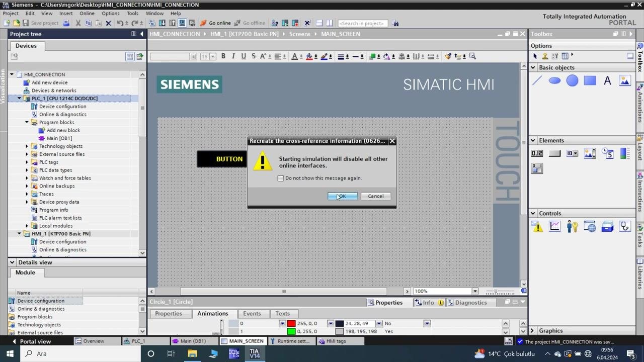
Task: Click the Print toolbar icon
Action: click(66, 23)
